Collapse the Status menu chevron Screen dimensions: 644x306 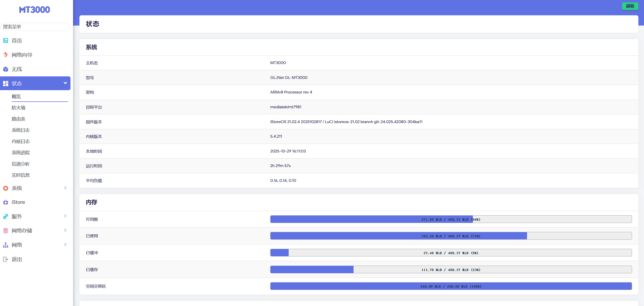(65, 83)
